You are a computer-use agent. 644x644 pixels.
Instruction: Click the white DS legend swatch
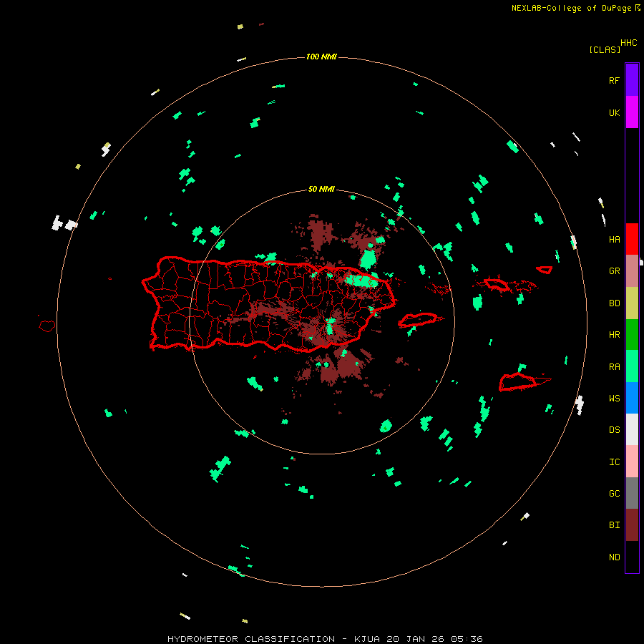tap(632, 429)
